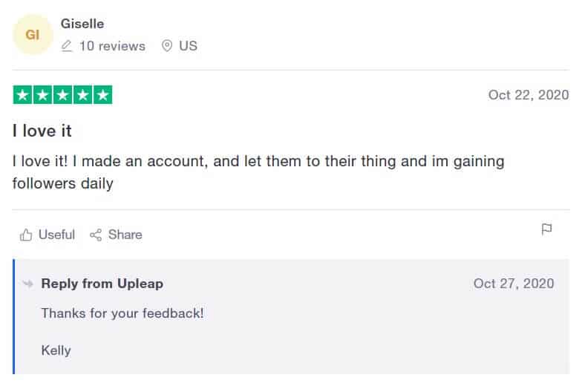Open the Reply from Upleap heading
585x392 pixels.
102,284
